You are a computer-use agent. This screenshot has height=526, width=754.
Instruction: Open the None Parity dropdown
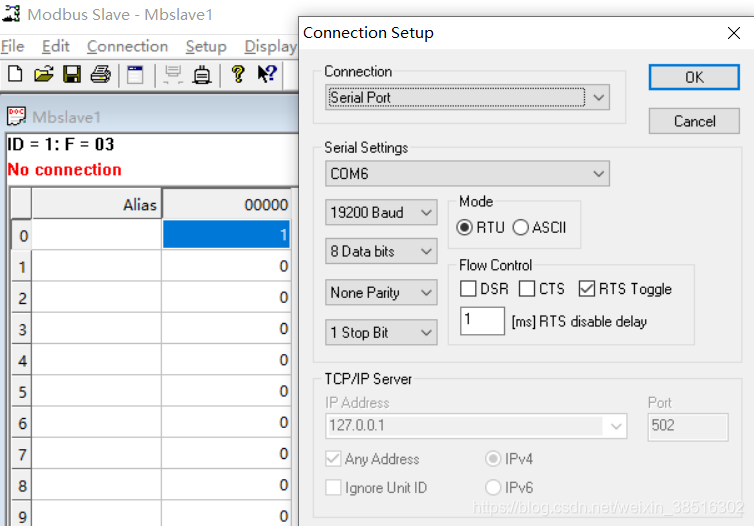381,292
